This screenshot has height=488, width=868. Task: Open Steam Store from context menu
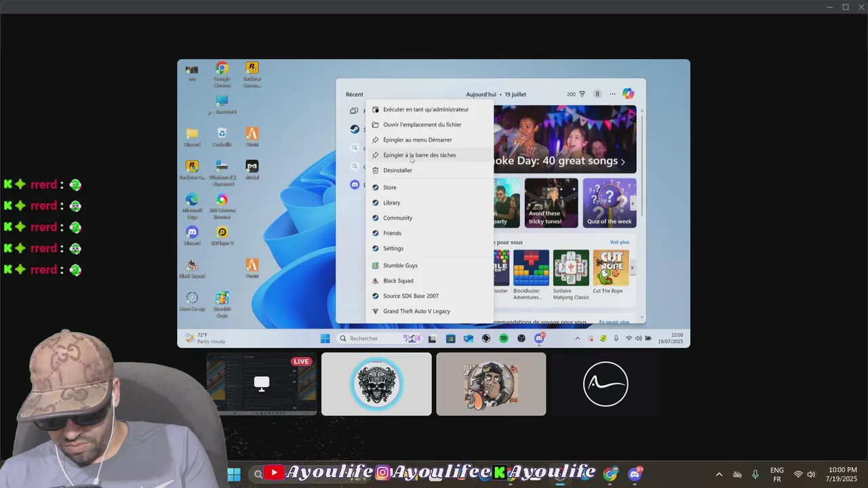click(x=430, y=187)
